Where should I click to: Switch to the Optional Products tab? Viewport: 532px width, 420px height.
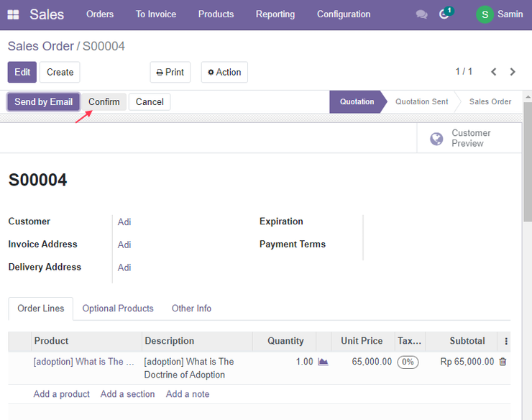tap(118, 309)
